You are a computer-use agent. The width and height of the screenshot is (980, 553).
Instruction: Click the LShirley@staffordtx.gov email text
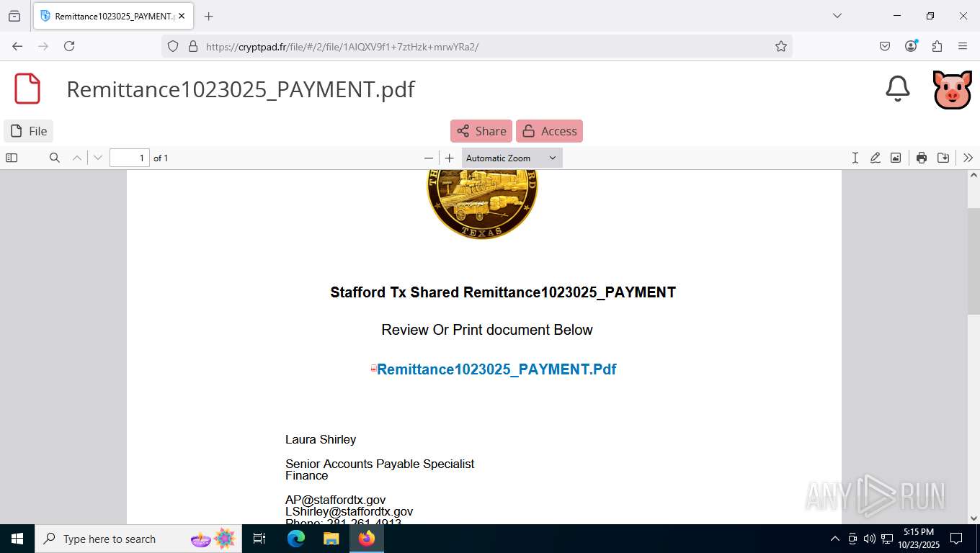[349, 511]
